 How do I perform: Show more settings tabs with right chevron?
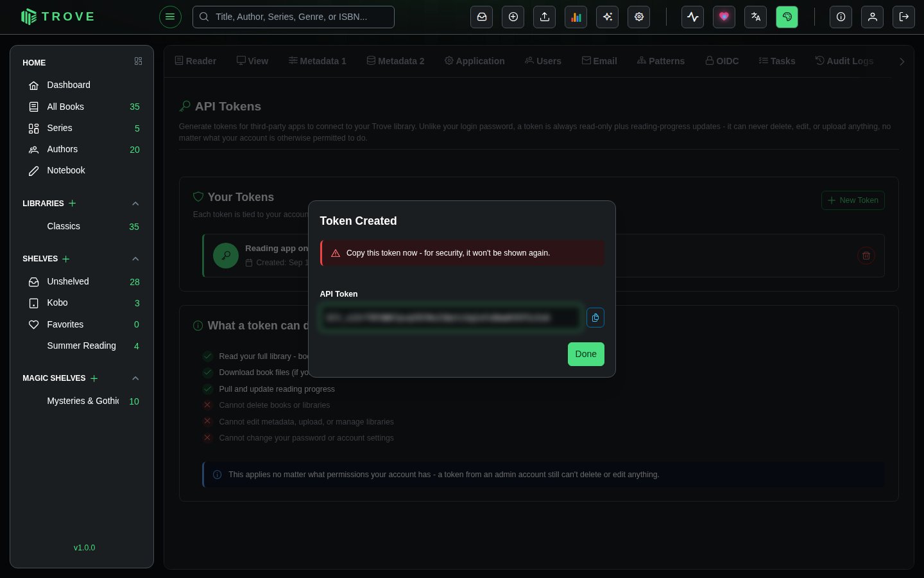click(902, 62)
